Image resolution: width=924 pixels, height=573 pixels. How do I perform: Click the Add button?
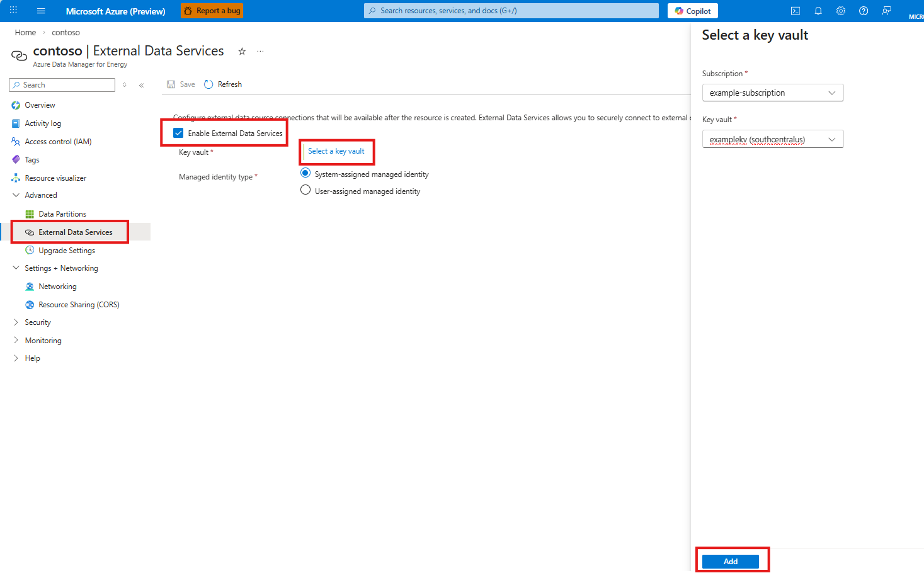731,562
